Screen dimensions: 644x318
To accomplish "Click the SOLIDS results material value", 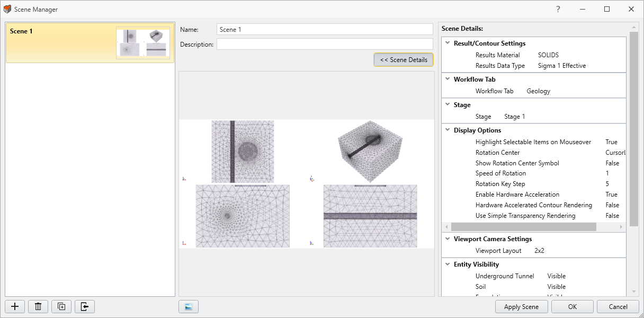I will pos(548,55).
